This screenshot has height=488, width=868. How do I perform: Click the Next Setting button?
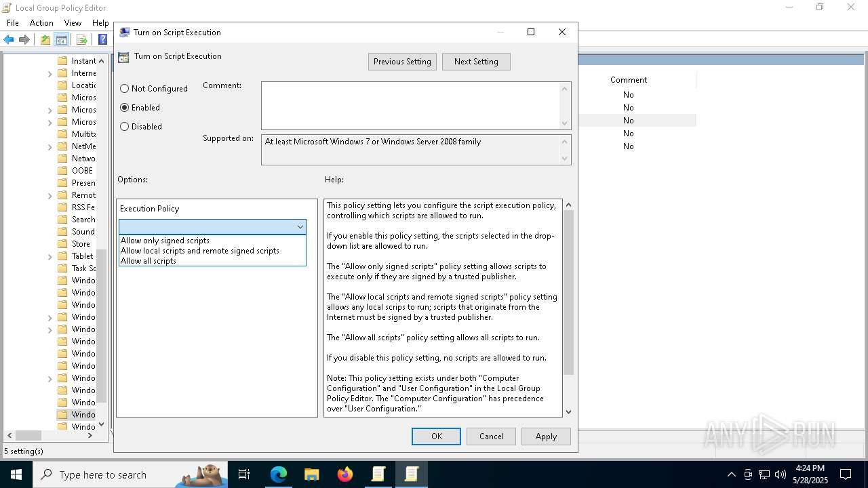tap(476, 62)
